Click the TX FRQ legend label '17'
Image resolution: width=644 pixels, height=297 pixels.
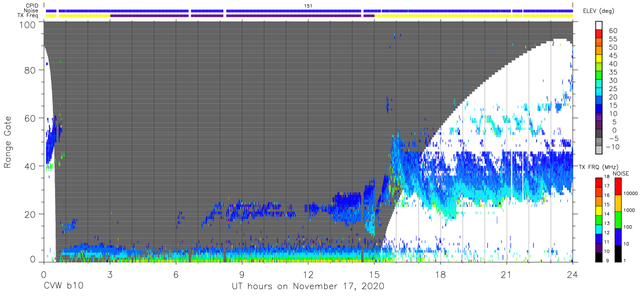click(x=607, y=186)
